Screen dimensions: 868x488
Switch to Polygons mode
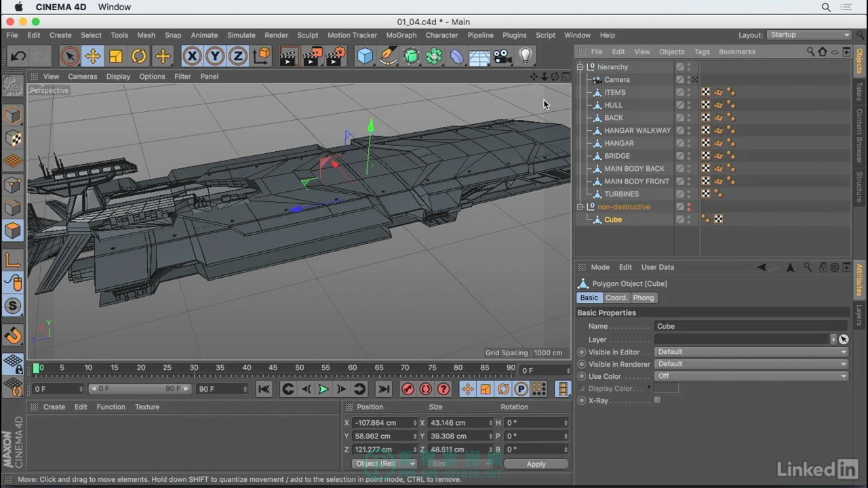13,230
